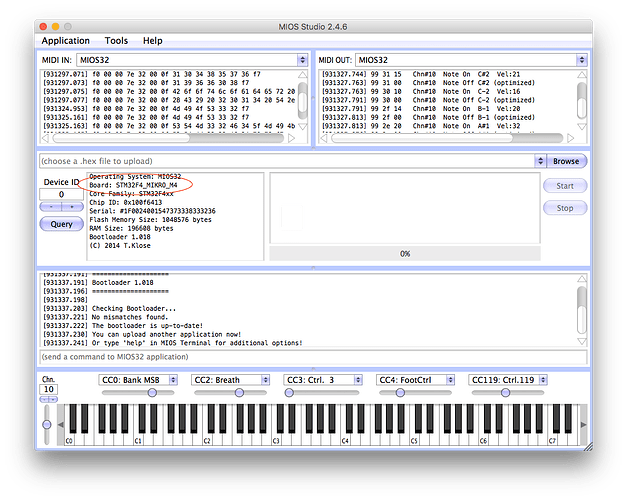Viewport: 627px width, 500px height.
Task: Open the Application menu
Action: click(65, 41)
